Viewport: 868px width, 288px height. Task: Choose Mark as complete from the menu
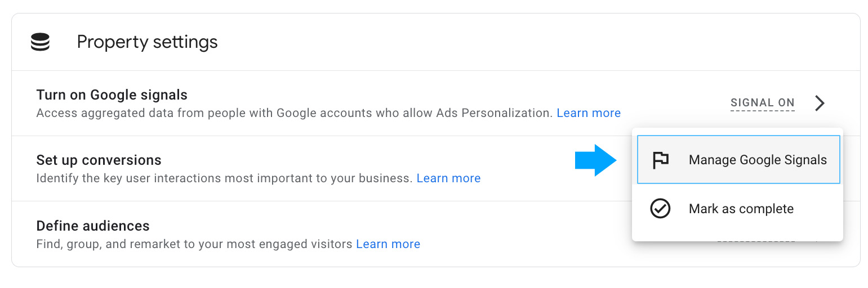coord(741,209)
